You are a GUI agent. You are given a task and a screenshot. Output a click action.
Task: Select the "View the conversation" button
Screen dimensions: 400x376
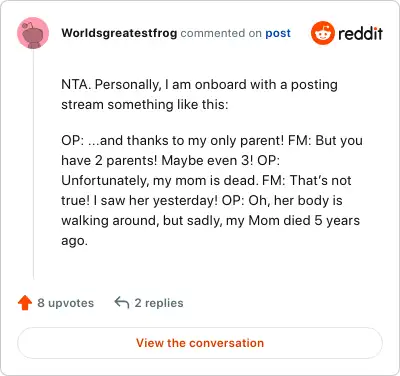click(200, 343)
